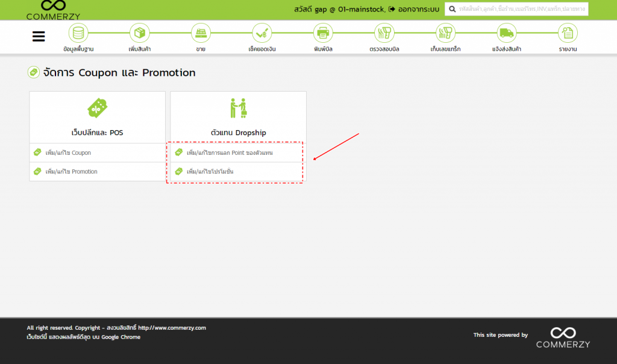Click the tag icon beside เพิ่ม/แก้ไข Coupon
This screenshot has height=364, width=617.
[x=37, y=152]
